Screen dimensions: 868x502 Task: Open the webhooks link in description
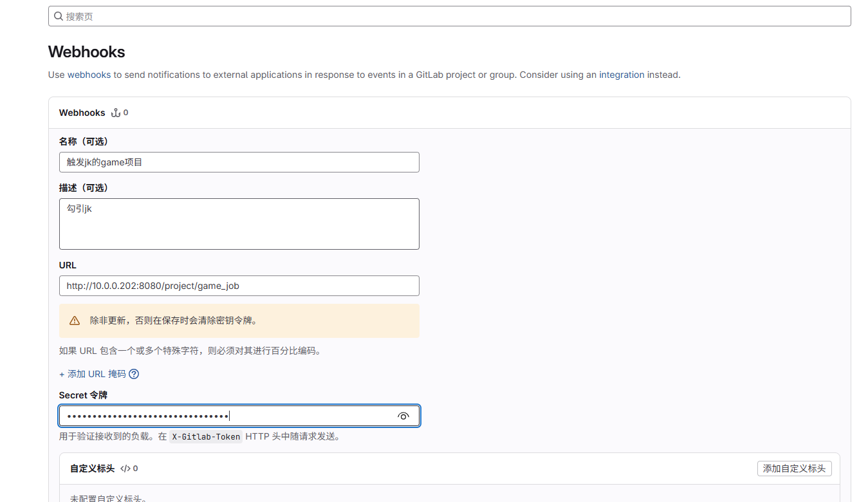(89, 75)
